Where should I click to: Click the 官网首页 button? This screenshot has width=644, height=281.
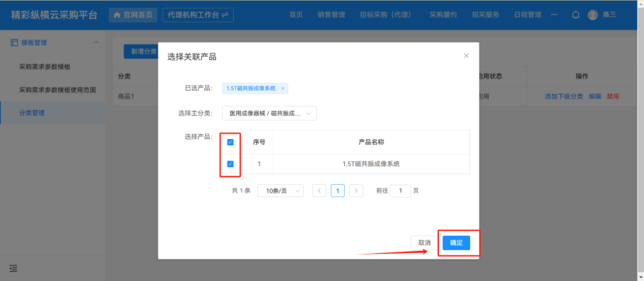coord(133,15)
